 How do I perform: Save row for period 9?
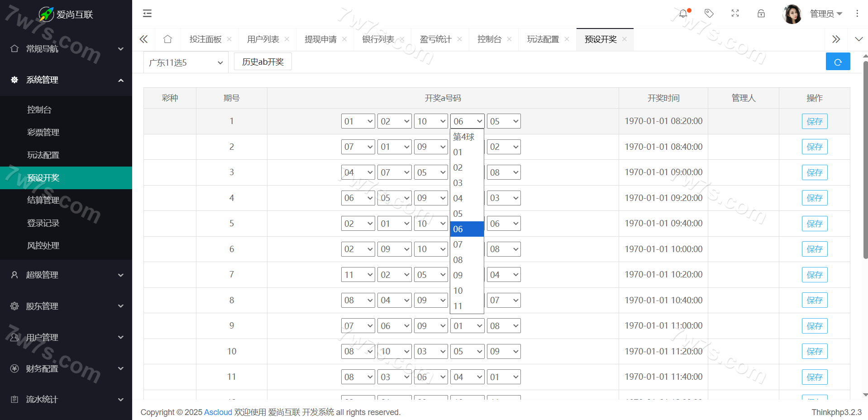[814, 326]
